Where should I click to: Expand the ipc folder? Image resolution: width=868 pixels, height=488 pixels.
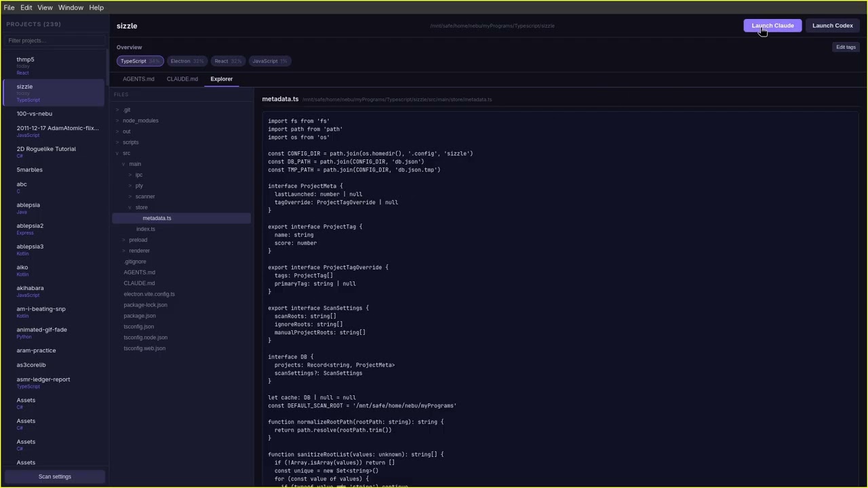click(x=181, y=175)
